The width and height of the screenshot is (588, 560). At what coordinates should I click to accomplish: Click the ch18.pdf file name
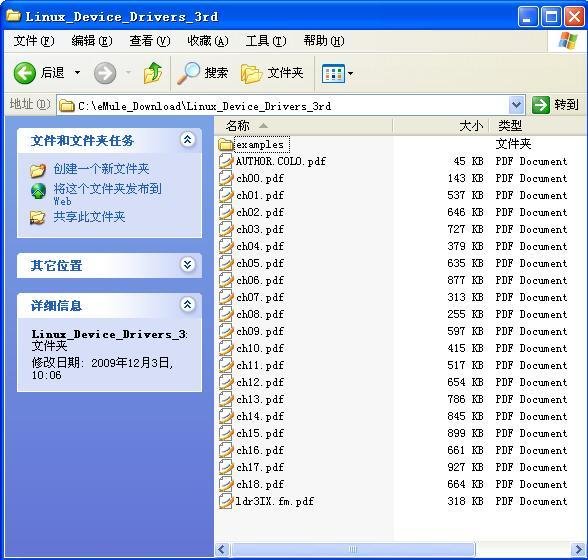[260, 484]
